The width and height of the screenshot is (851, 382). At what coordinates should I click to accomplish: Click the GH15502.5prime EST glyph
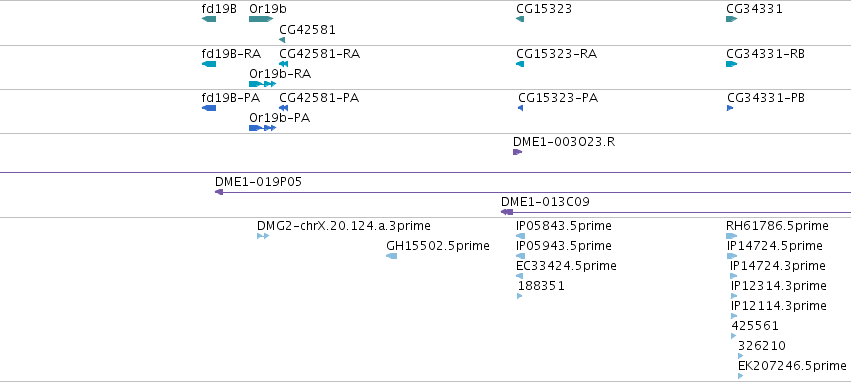391,256
